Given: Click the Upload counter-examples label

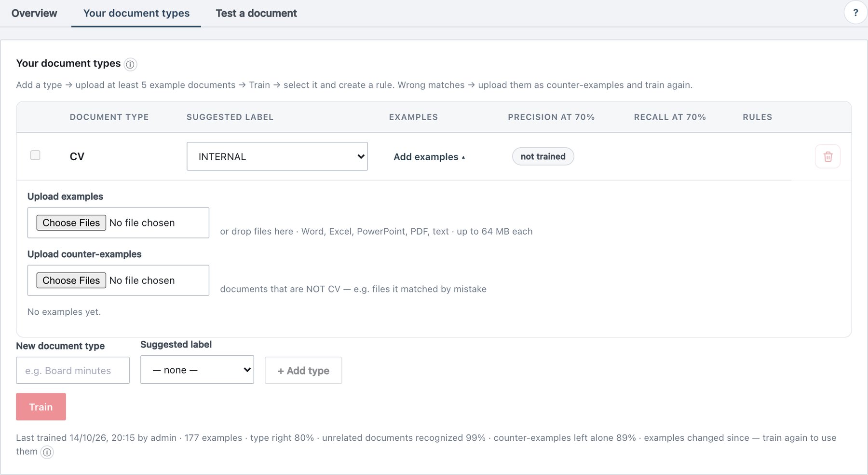Looking at the screenshot, I should (x=84, y=254).
